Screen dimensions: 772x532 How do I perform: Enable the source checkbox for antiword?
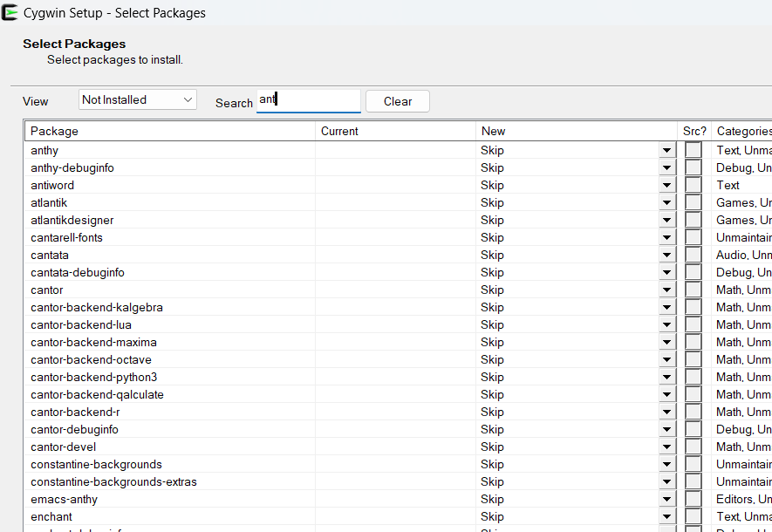tap(693, 185)
